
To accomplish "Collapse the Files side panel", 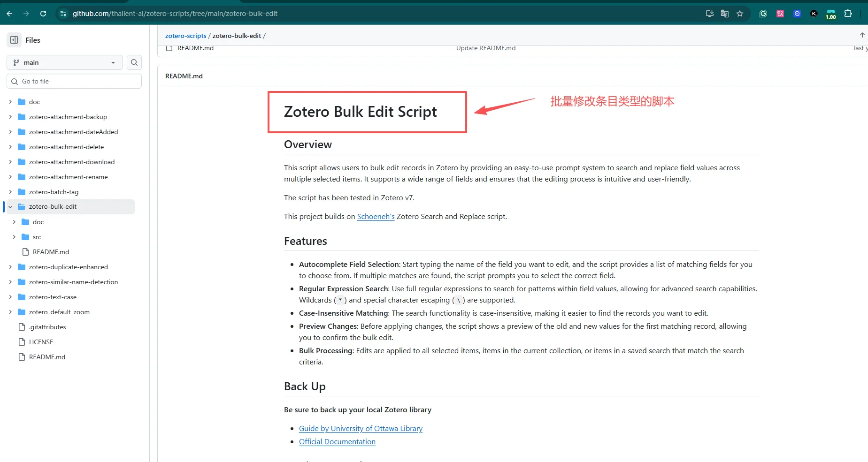I will [x=14, y=40].
